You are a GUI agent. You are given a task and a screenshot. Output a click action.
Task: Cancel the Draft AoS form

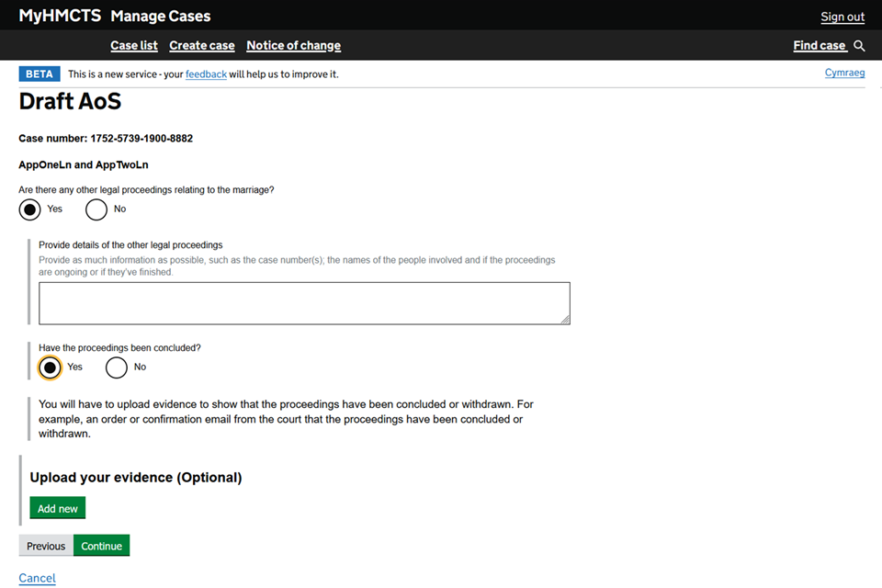click(37, 578)
